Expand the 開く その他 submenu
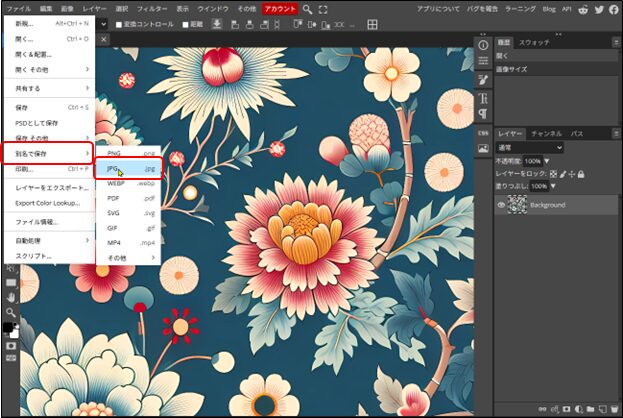 (x=49, y=70)
